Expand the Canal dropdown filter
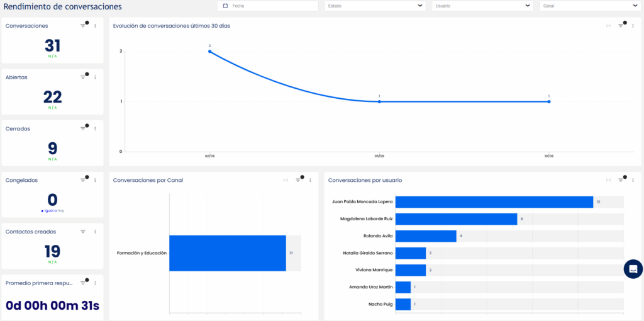 click(591, 6)
